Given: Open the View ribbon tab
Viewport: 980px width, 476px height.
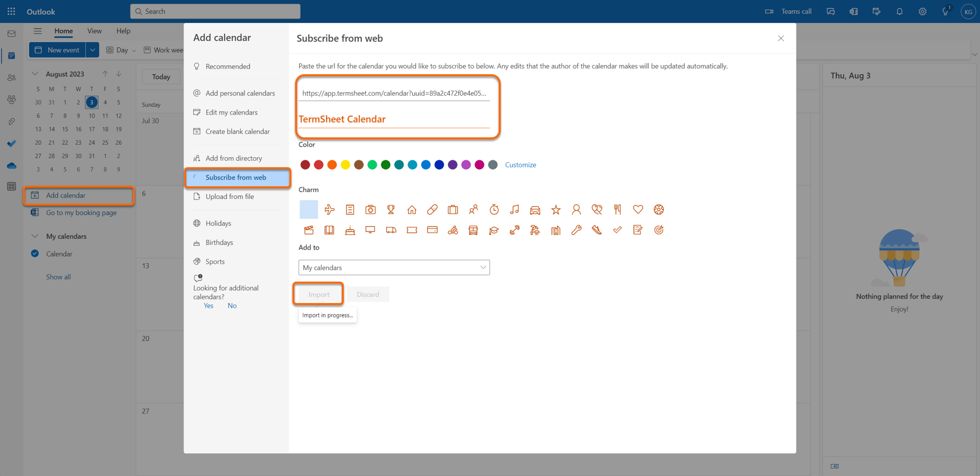Looking at the screenshot, I should 95,31.
